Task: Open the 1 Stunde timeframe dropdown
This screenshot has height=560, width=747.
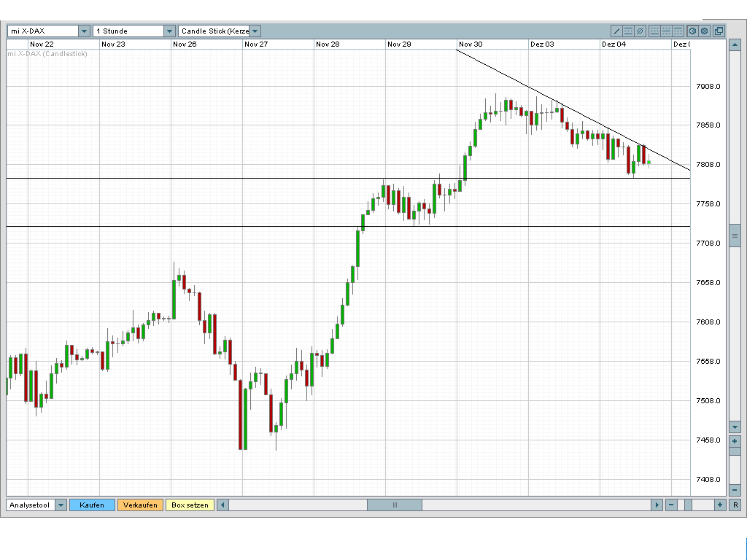Action: pos(169,31)
